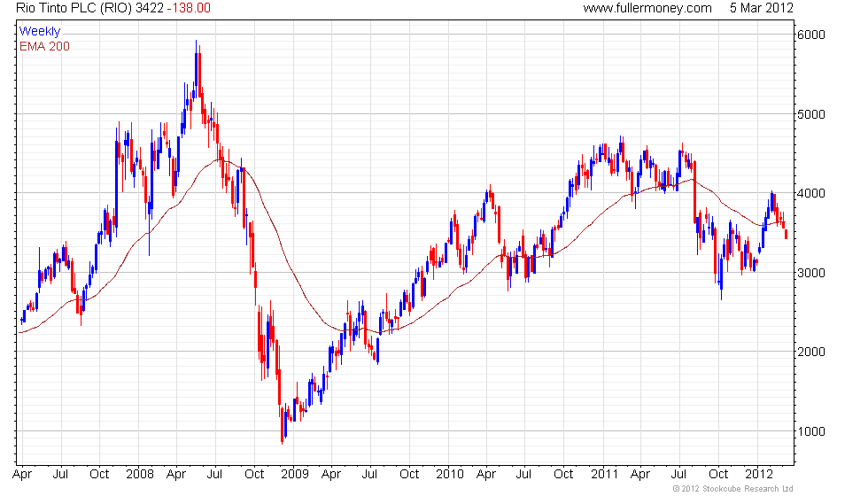This screenshot has height=496, width=868.
Task: Click the 5000 price axis label
Action: (810, 114)
